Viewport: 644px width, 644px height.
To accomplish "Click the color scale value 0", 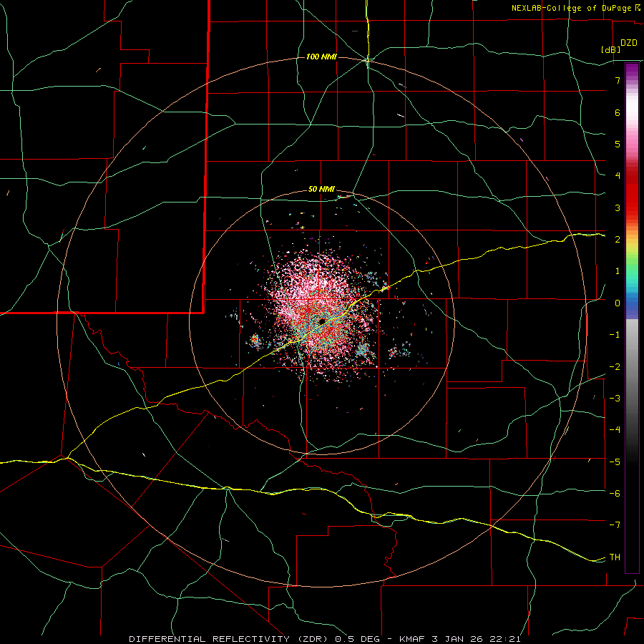I will 618,303.
